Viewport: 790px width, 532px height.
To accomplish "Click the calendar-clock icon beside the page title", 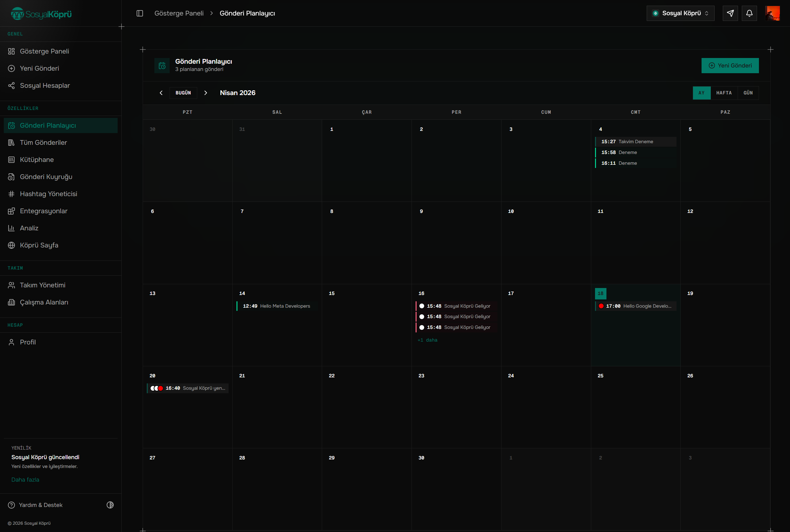I will tap(162, 66).
